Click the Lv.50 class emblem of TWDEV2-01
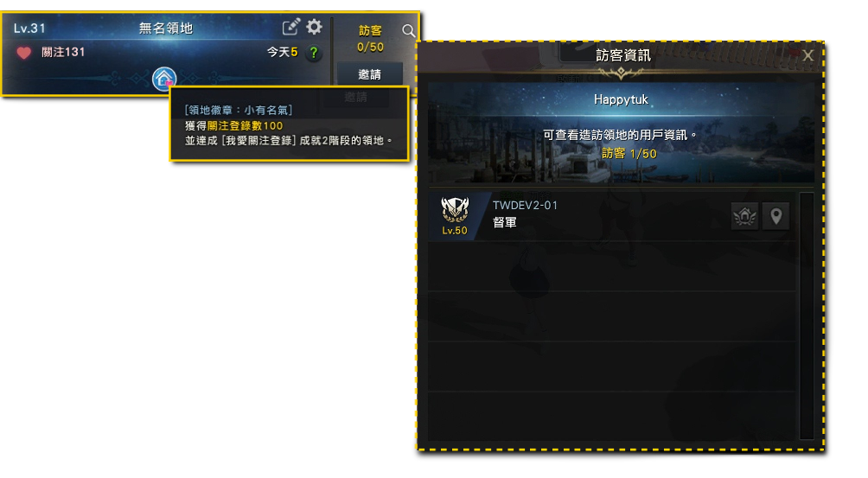Viewport: 868px width, 478px height. pos(455,216)
